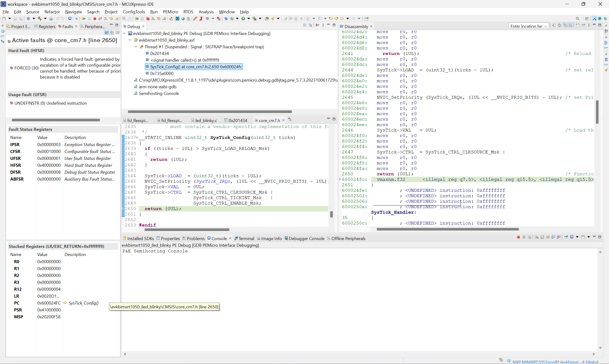
Task: Switch to the led_blinky.c editor tab
Action: 206,120
